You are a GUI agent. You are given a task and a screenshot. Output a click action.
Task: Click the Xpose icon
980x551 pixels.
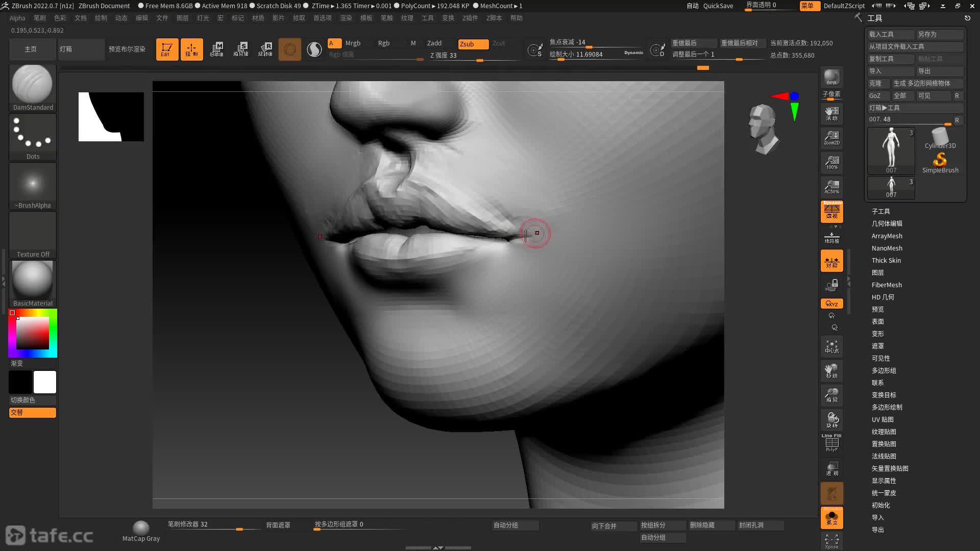pyautogui.click(x=831, y=541)
